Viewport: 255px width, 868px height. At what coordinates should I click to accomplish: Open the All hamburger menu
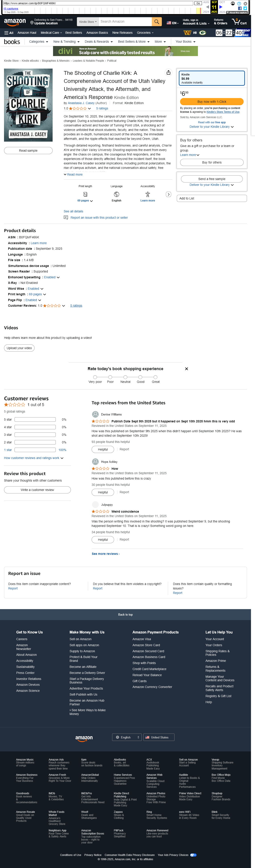pos(9,33)
